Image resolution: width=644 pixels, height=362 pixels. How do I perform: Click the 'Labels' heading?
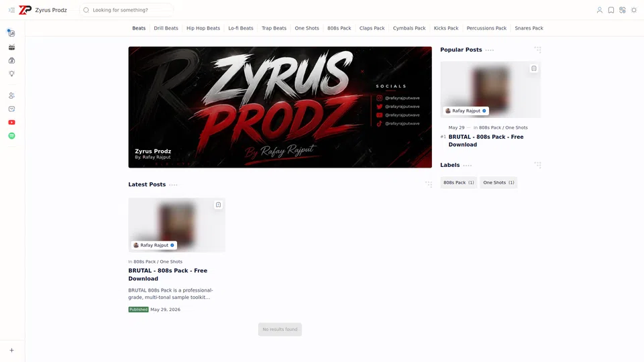point(449,165)
